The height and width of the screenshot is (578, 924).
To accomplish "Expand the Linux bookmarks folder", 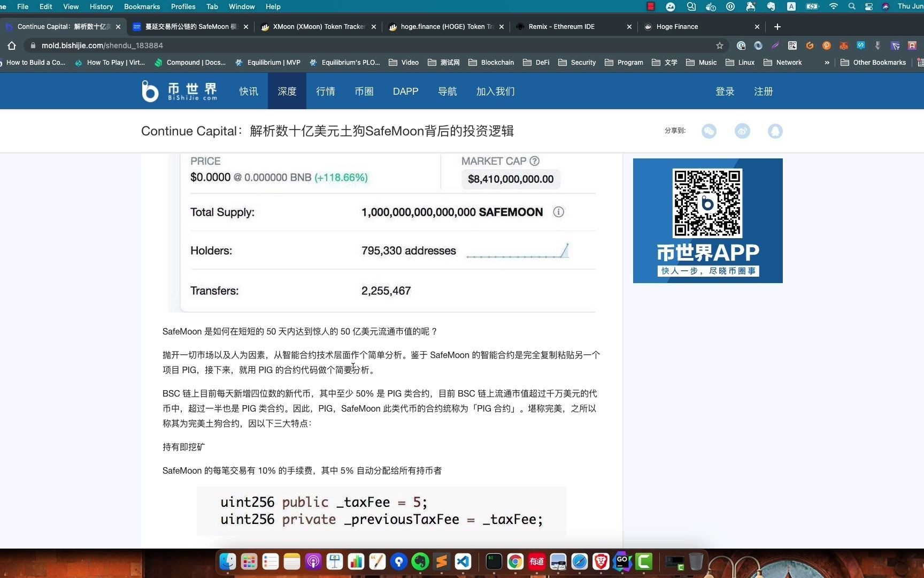I will click(740, 63).
